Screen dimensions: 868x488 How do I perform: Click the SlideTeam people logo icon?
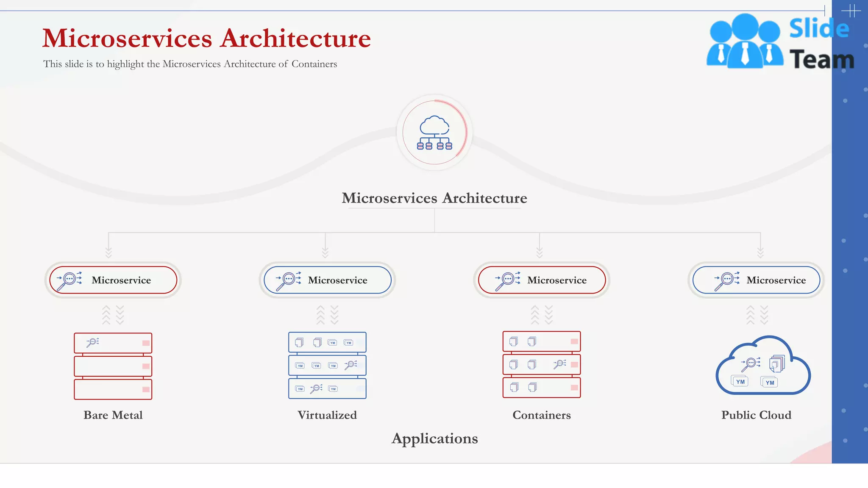pyautogui.click(x=745, y=41)
